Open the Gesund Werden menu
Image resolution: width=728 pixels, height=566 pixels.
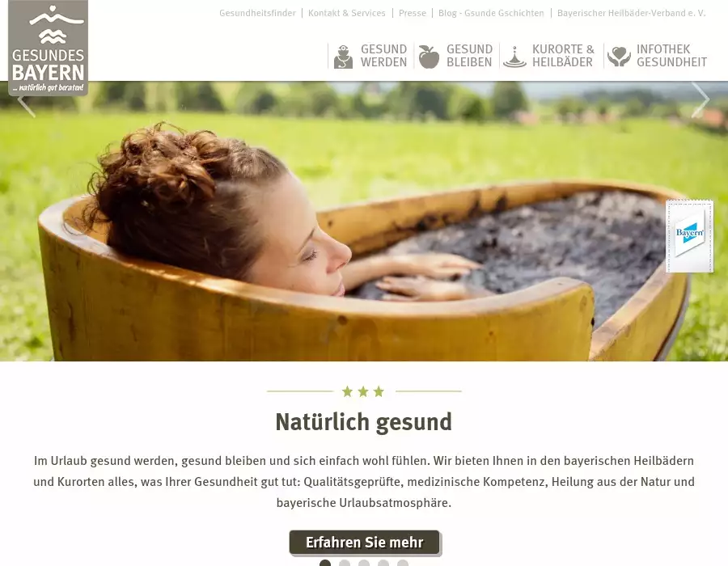click(x=383, y=56)
